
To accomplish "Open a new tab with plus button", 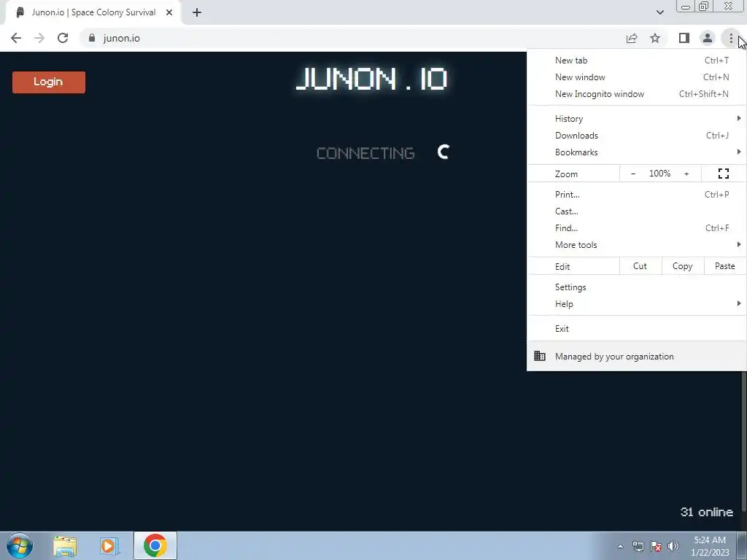I will pos(197,12).
